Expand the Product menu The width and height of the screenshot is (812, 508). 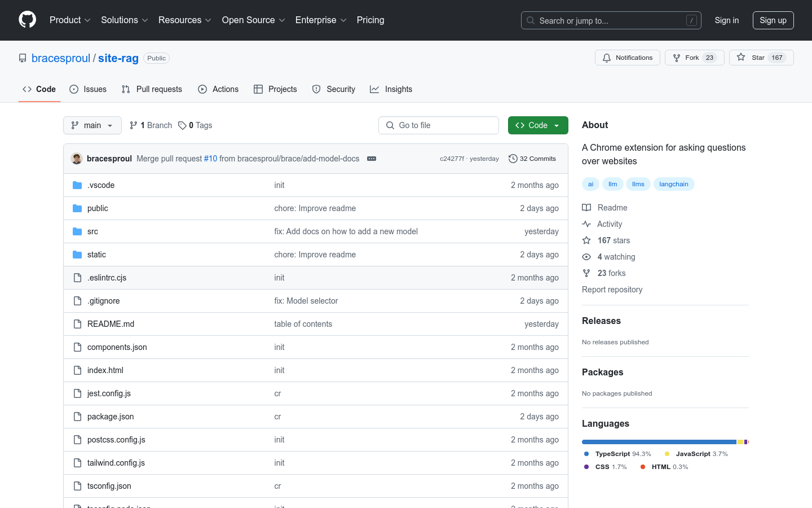pyautogui.click(x=70, y=20)
